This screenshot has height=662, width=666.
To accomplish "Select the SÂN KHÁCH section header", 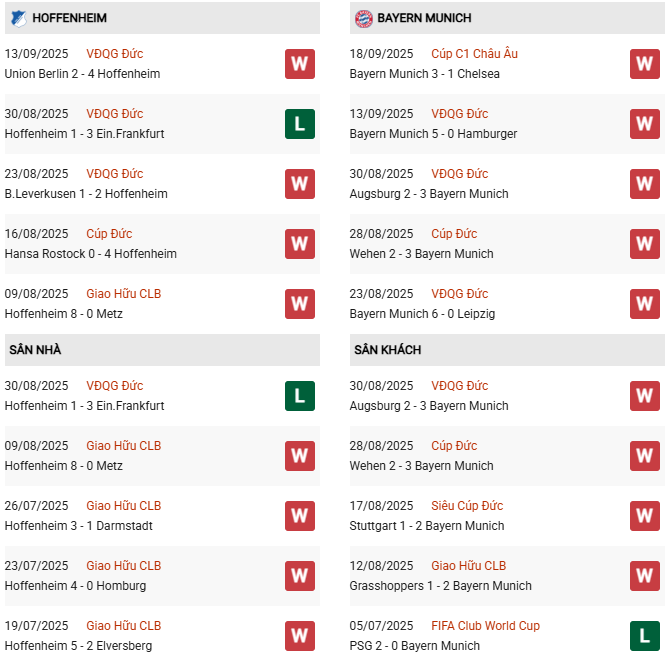I will point(387,350).
